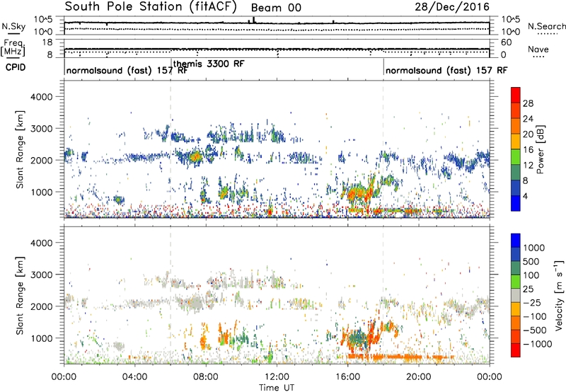Click the "-1000" tick on Velocity colorbar

click(x=538, y=344)
